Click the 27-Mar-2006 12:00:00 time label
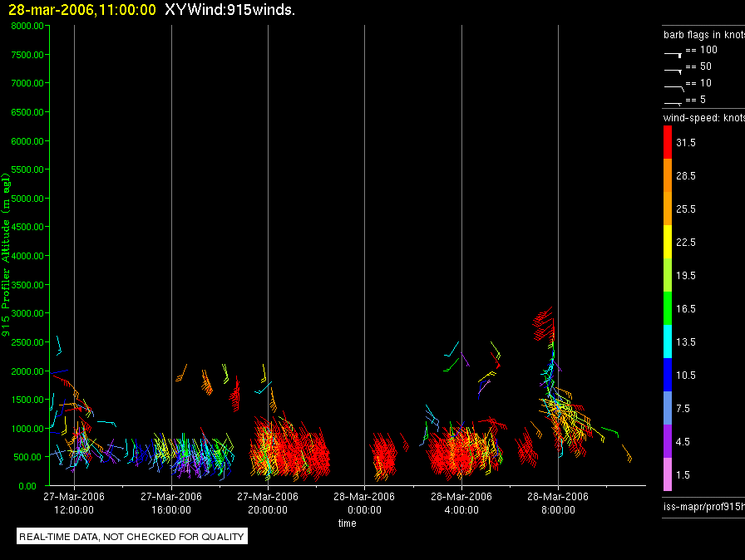This screenshot has height=560, width=745. click(x=74, y=503)
